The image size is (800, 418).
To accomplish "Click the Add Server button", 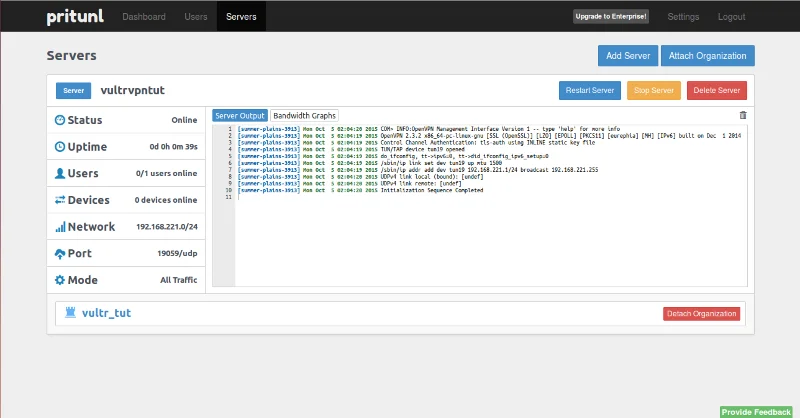I will pyautogui.click(x=628, y=56).
